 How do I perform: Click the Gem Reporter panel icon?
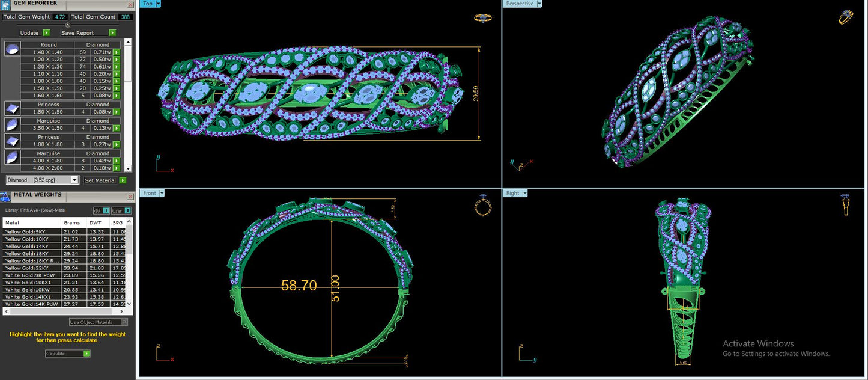point(6,5)
